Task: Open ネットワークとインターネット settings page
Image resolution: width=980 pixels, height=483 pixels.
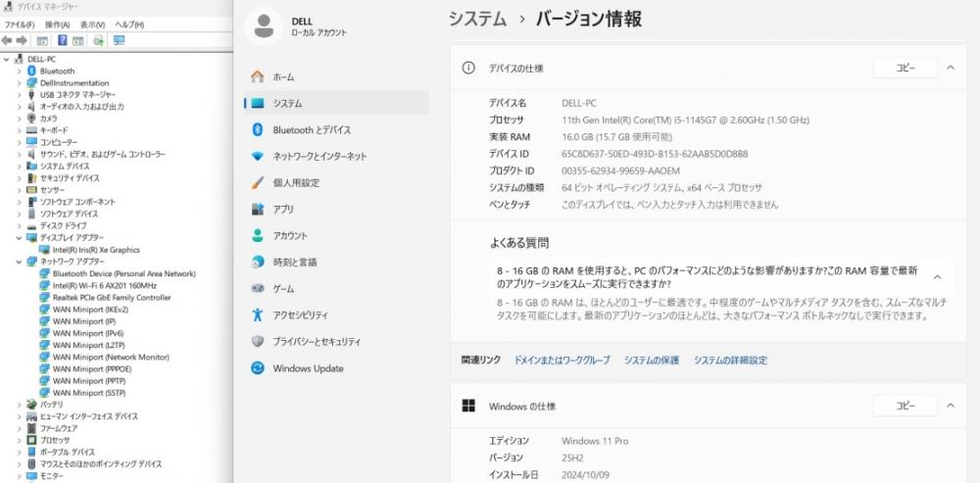Action: point(336,156)
